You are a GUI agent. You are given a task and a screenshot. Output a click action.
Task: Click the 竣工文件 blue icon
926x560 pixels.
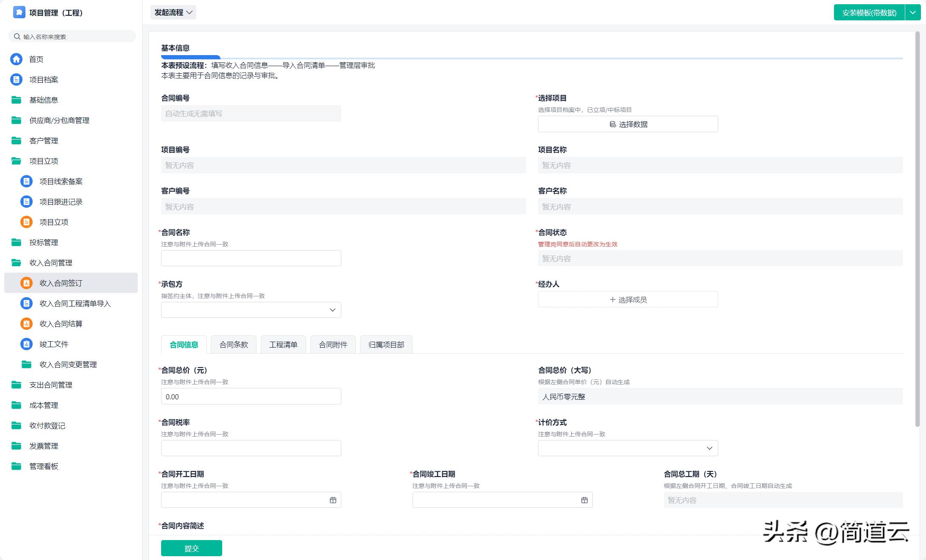[26, 344]
